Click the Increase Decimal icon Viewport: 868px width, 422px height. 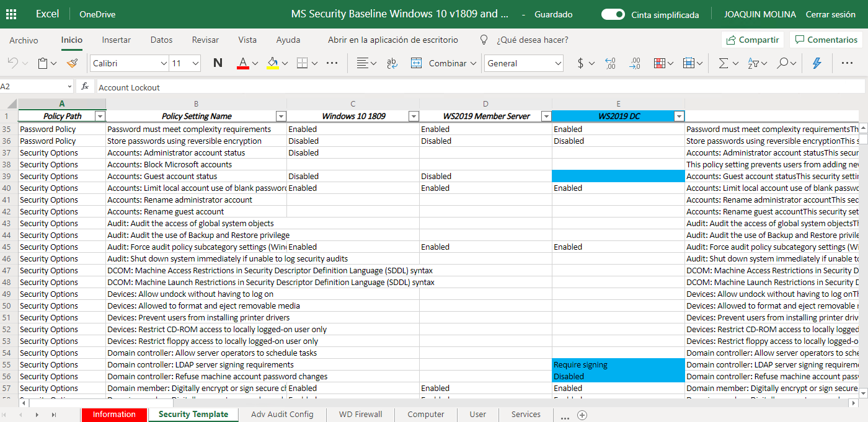pyautogui.click(x=610, y=63)
